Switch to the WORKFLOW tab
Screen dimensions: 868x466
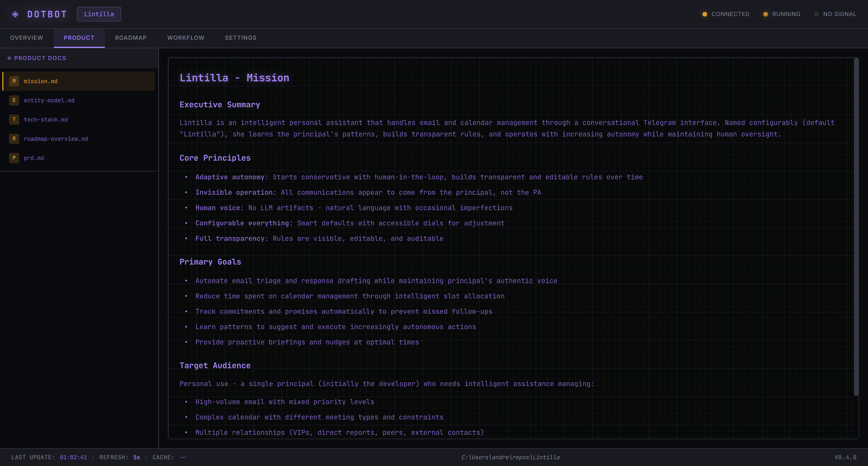point(186,38)
